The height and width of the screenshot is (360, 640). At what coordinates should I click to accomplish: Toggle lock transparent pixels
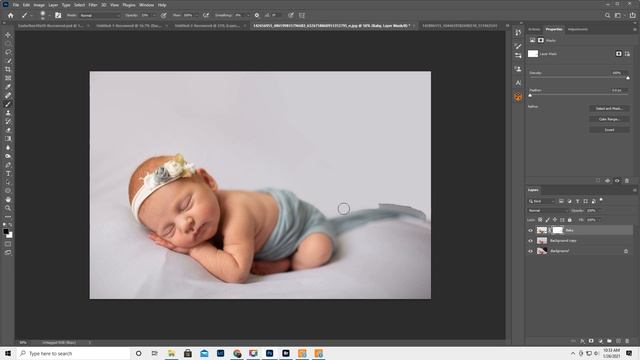[540, 220]
